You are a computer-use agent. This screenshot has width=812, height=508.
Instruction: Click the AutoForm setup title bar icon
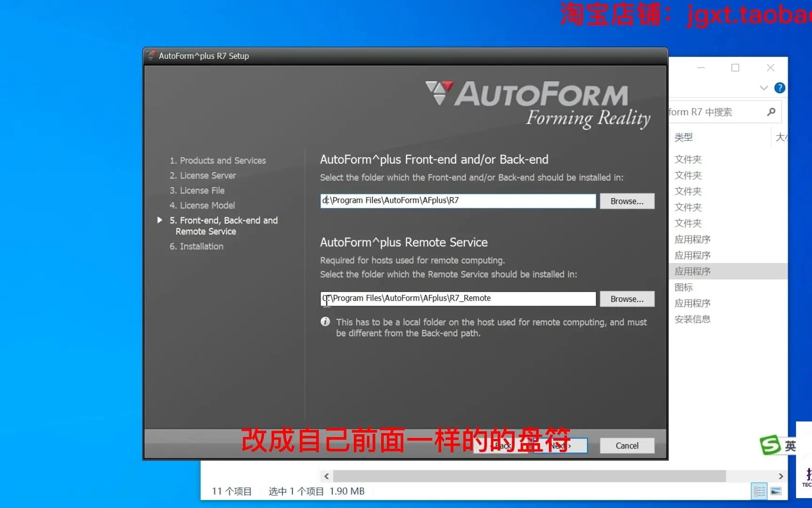pos(151,56)
